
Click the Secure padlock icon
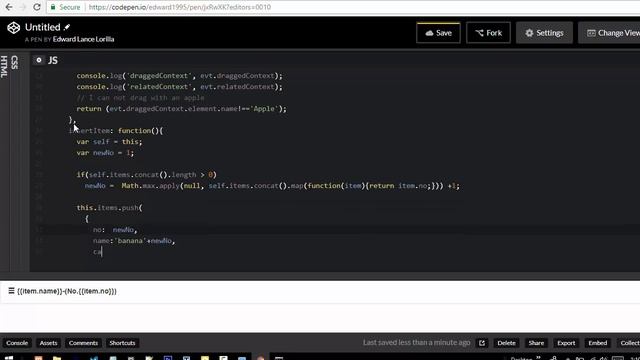click(53, 7)
